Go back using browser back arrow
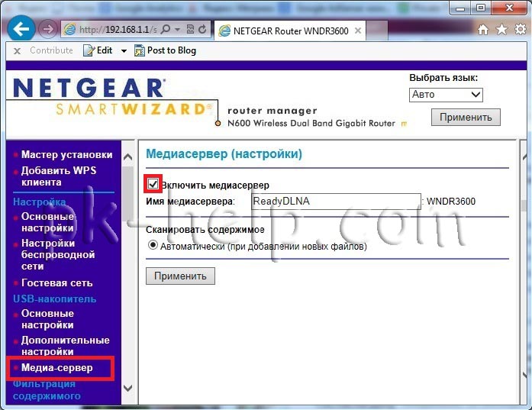Image resolution: width=532 pixels, height=410 pixels. click(x=21, y=29)
